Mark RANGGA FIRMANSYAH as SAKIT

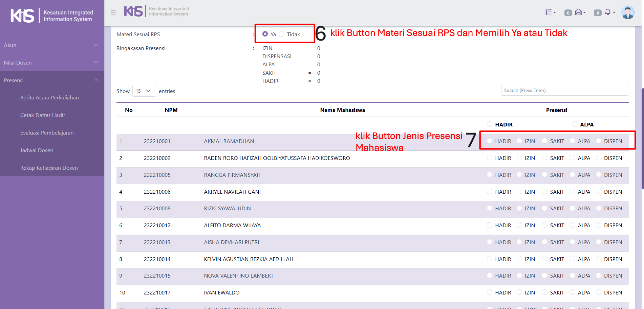click(544, 175)
